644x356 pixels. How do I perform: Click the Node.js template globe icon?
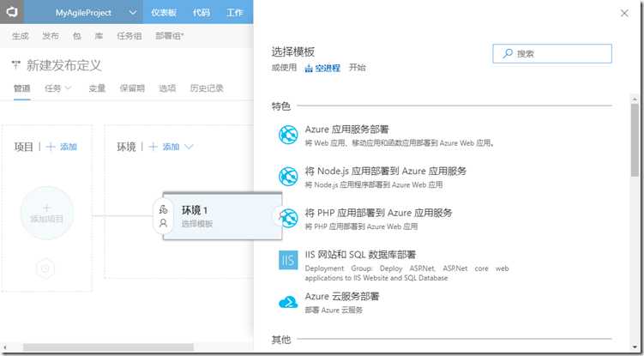(288, 177)
